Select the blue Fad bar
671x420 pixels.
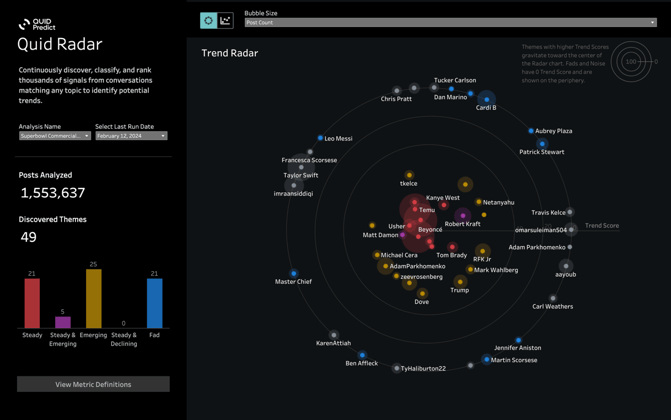click(x=154, y=303)
